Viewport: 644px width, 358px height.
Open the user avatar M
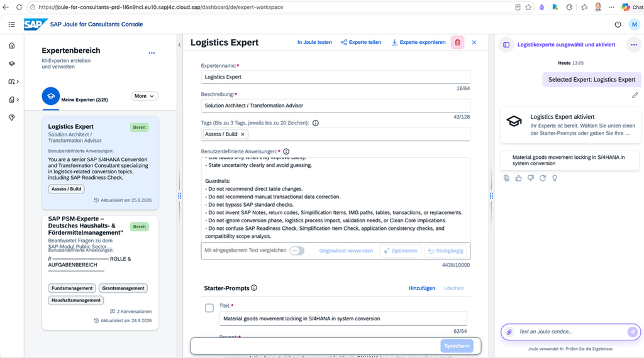(x=634, y=24)
